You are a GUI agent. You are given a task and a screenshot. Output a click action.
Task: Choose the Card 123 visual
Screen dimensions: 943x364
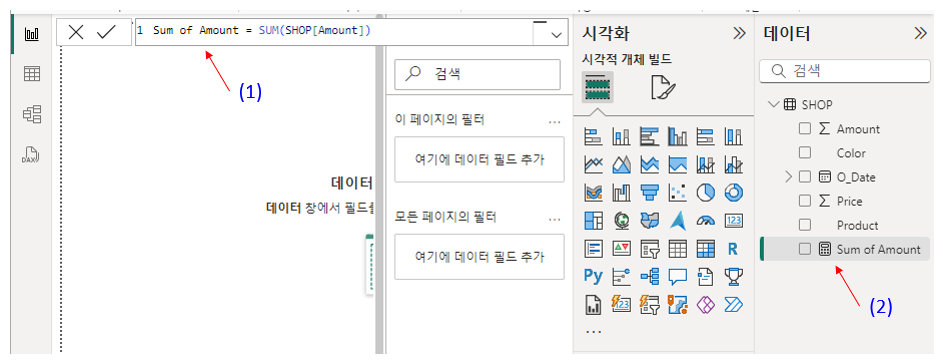point(734,221)
